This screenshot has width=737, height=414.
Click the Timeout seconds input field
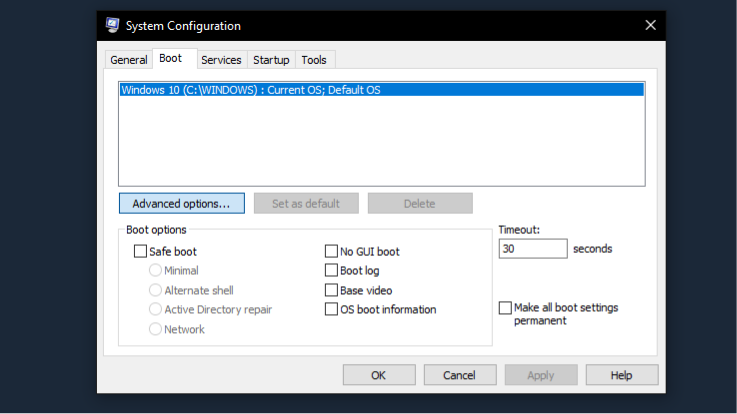(x=532, y=249)
